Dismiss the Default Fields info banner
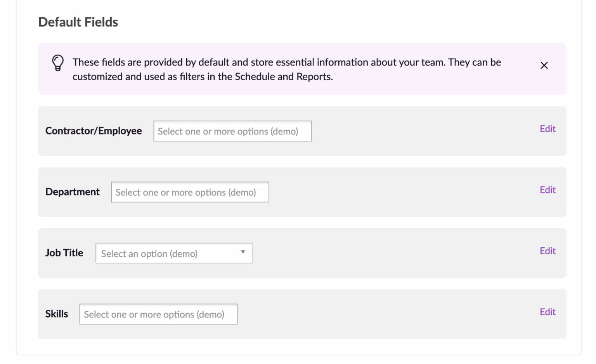Screen dimensions: 596x364 [x=544, y=66]
